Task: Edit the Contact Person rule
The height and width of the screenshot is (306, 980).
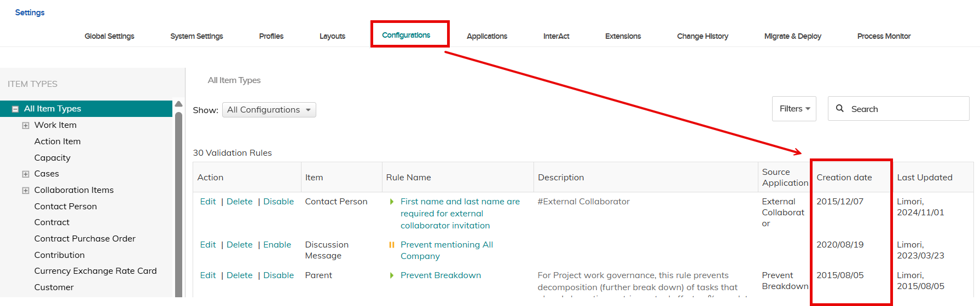Action: coord(208,202)
